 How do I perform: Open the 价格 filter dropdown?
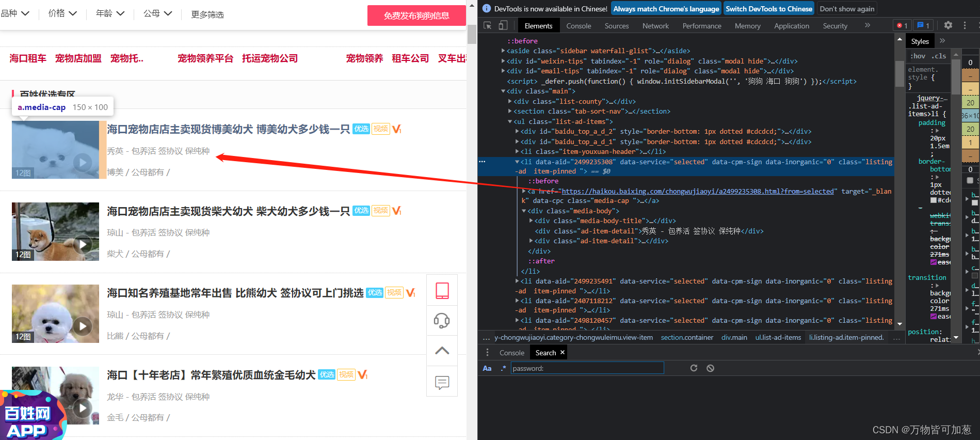(62, 13)
